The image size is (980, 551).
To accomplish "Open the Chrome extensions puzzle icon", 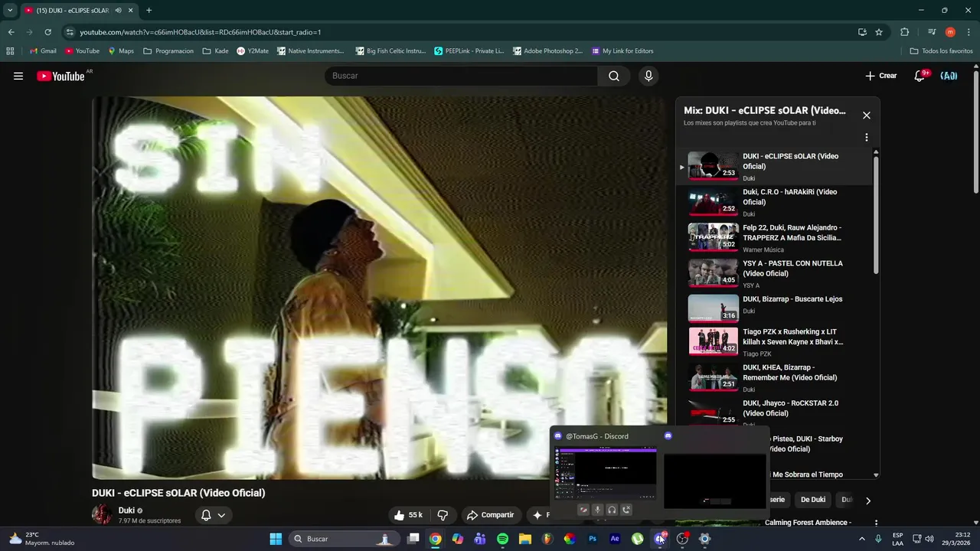I will pyautogui.click(x=904, y=32).
